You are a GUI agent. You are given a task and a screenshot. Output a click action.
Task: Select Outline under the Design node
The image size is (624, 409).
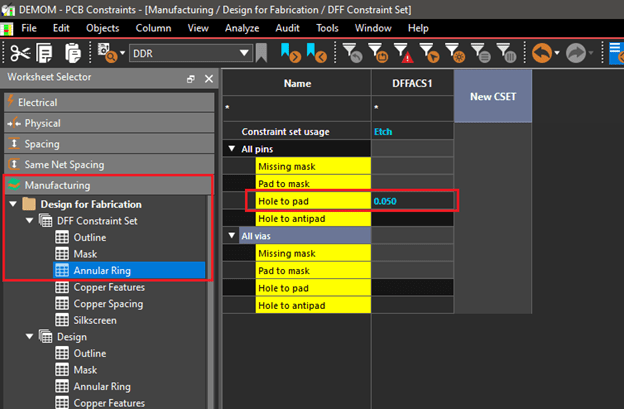(x=90, y=353)
